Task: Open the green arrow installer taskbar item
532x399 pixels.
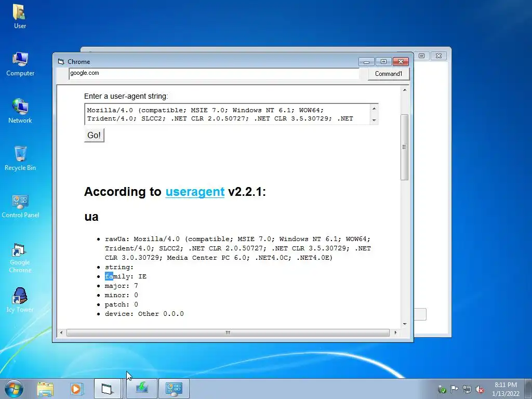Action: tap(142, 389)
